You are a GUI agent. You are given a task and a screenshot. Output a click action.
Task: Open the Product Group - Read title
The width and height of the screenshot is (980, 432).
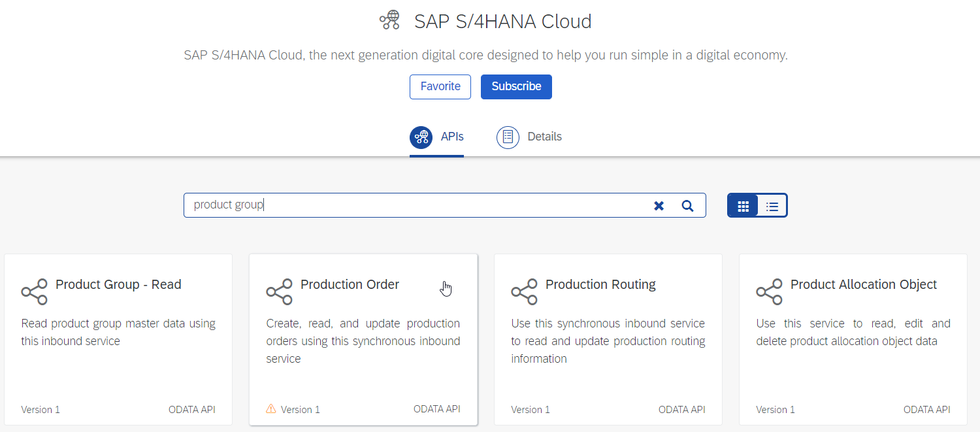[118, 285]
